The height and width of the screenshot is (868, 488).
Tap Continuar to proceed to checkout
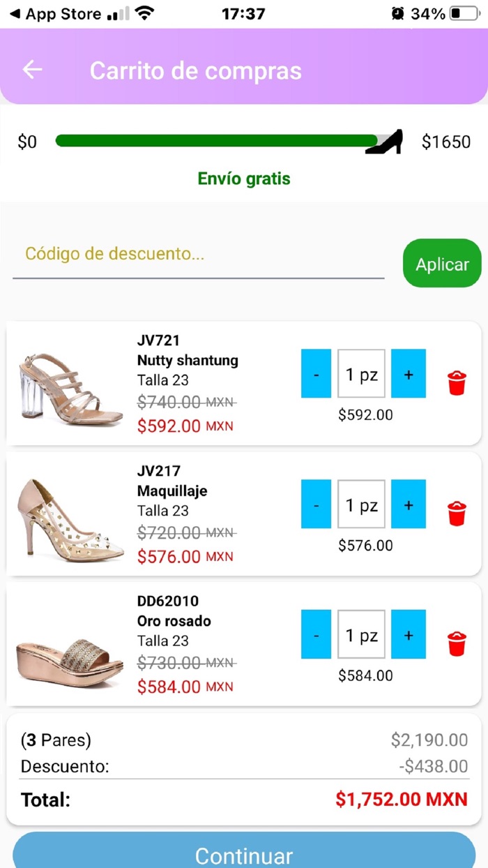pos(244,855)
